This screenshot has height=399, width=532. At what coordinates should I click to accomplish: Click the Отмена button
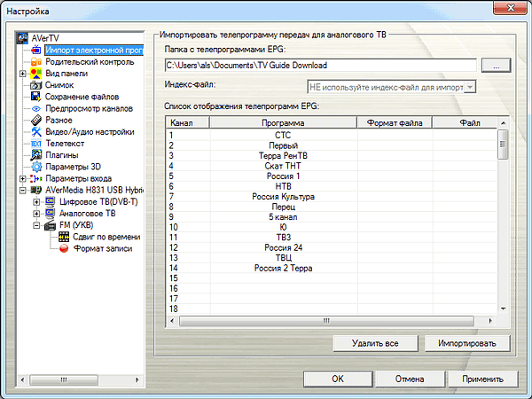(x=410, y=379)
